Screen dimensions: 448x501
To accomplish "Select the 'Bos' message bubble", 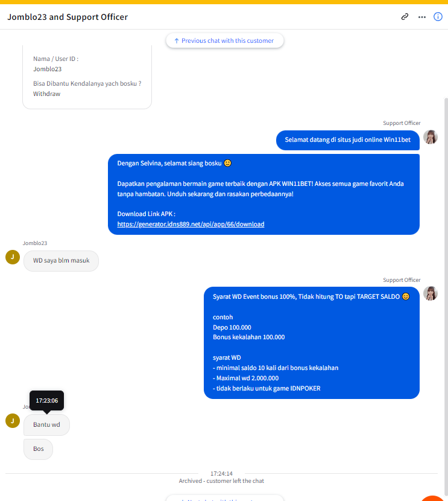I will click(x=39, y=449).
